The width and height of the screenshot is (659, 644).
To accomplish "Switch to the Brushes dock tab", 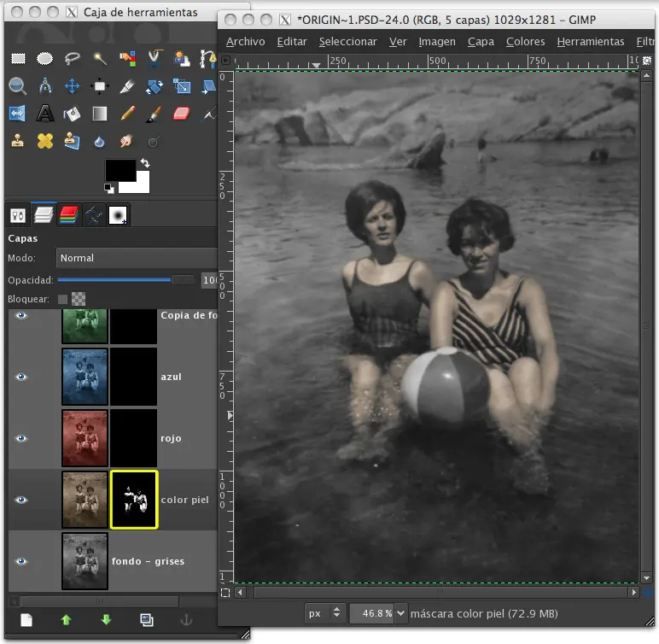I will click(x=118, y=215).
